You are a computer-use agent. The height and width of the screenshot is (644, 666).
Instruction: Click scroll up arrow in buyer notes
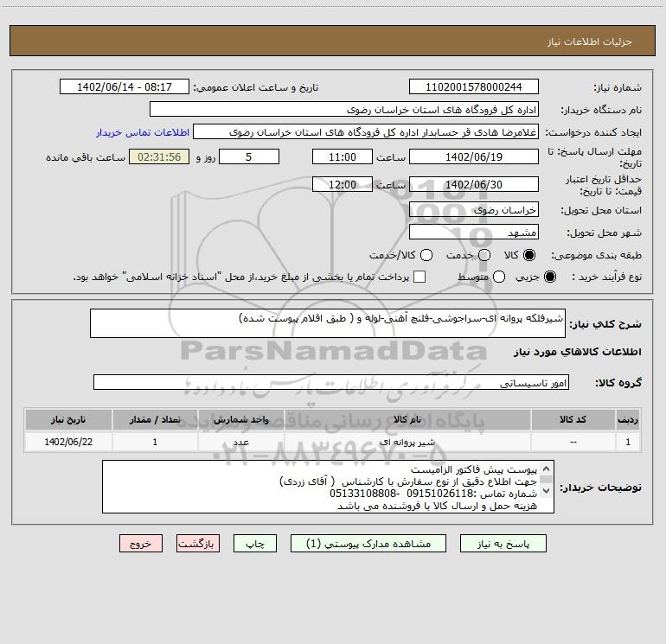click(547, 469)
